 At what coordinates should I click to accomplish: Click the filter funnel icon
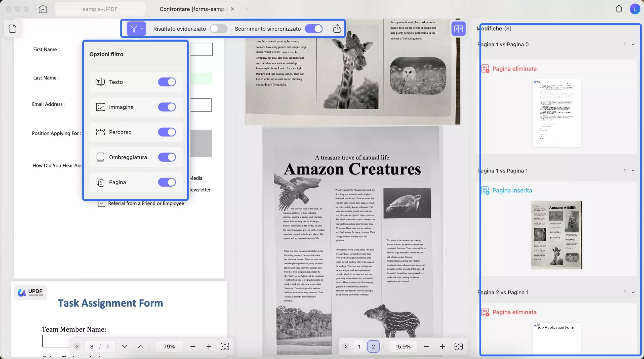coord(134,29)
